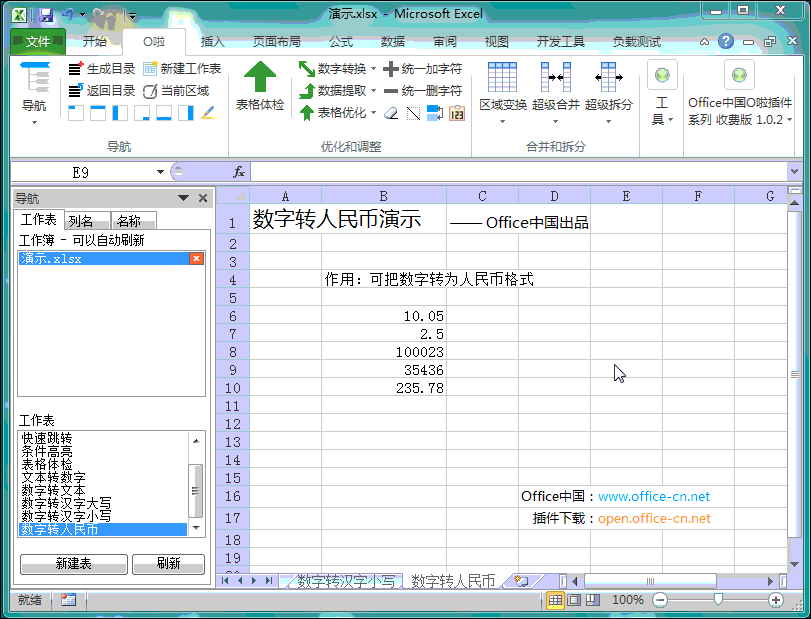Screen dimensions: 811x619
Task: Click the macro record icon in status bar
Action: point(68,600)
